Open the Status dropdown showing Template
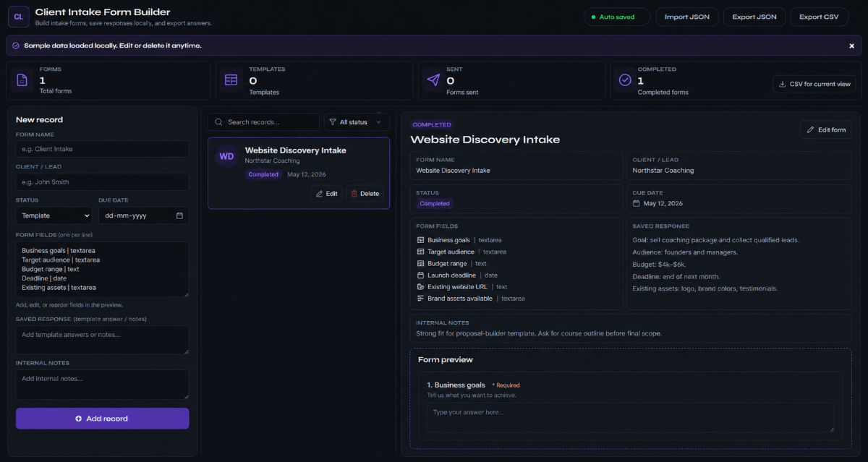The width and height of the screenshot is (868, 462). [x=54, y=215]
